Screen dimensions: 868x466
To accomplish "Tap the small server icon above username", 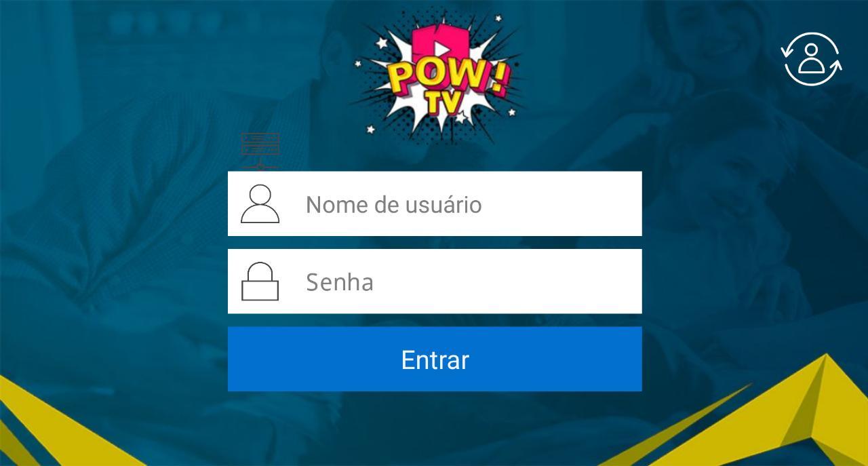I will tap(260, 151).
